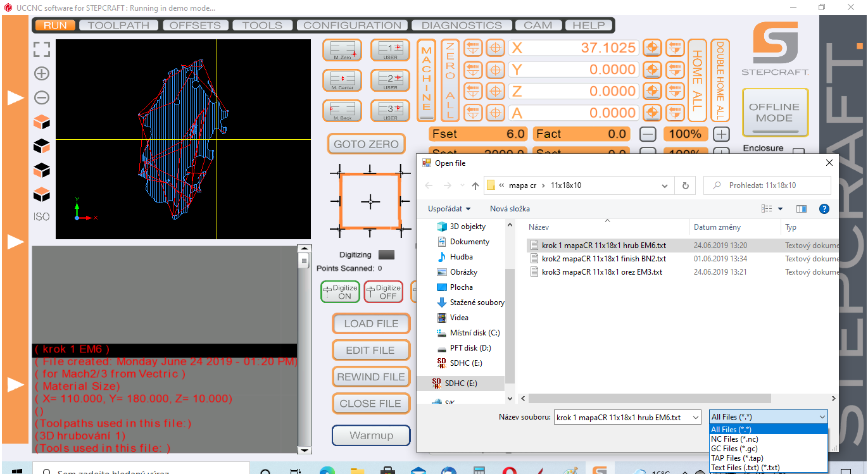The width and height of the screenshot is (868, 474).
Task: Select the third cube view icon
Action: point(42,170)
